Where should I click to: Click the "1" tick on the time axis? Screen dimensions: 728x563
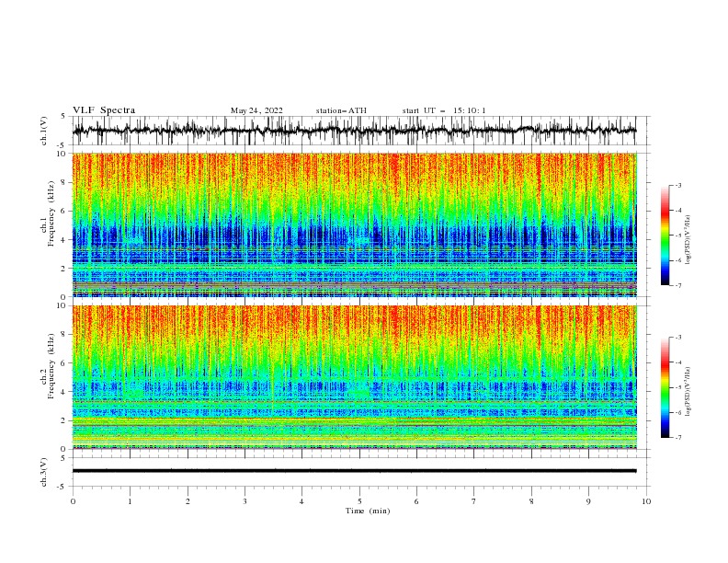[x=130, y=501]
